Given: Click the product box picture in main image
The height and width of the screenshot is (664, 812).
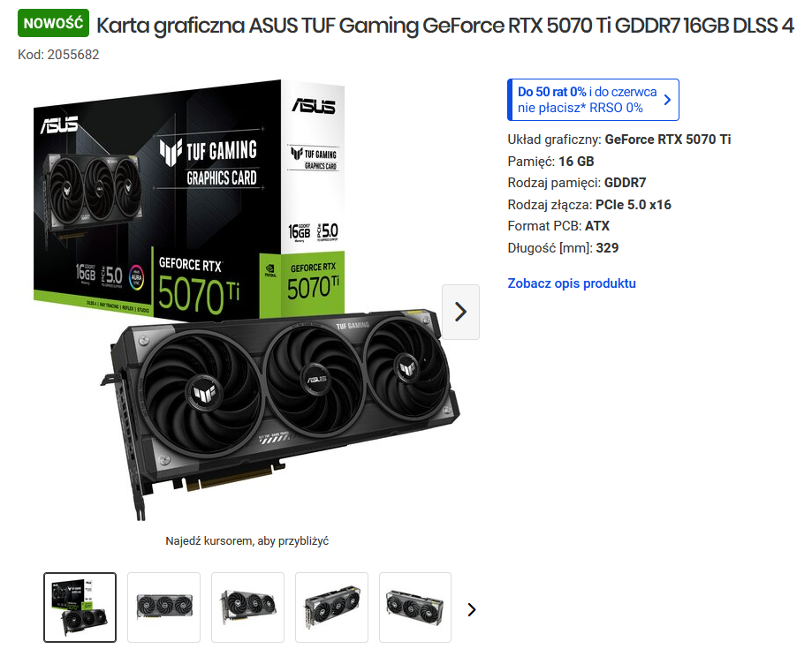Looking at the screenshot, I should pyautogui.click(x=189, y=200).
